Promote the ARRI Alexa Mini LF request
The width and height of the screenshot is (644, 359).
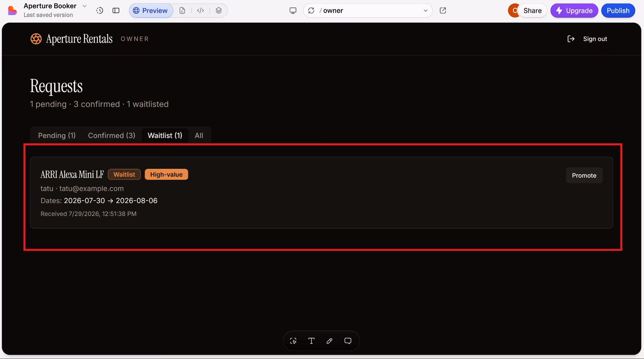point(584,175)
